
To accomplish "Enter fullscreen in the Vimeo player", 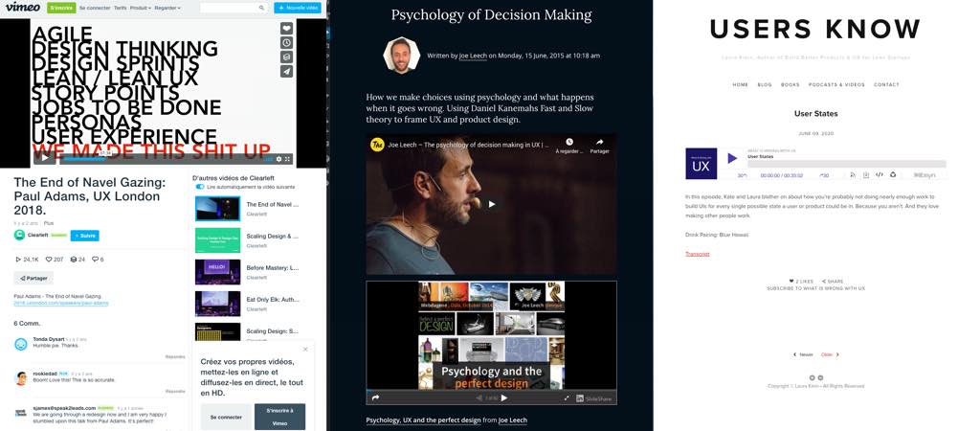I will click(289, 159).
